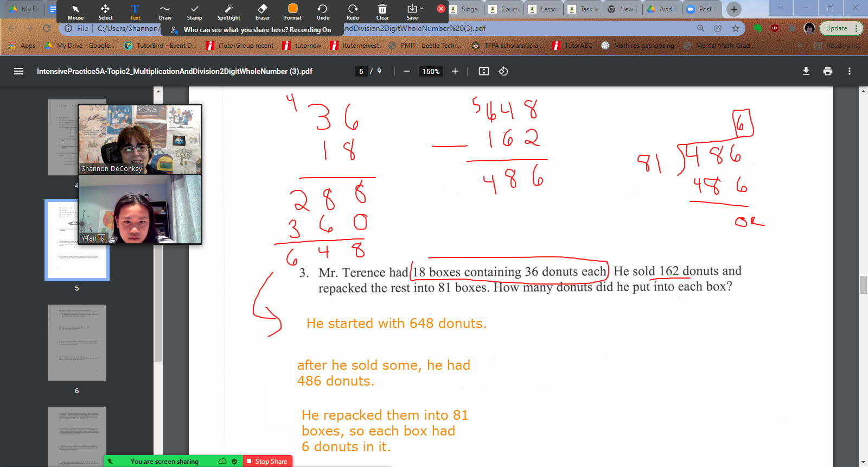Select the Mouse annotation tool
The width and height of the screenshot is (868, 467).
pyautogui.click(x=75, y=11)
